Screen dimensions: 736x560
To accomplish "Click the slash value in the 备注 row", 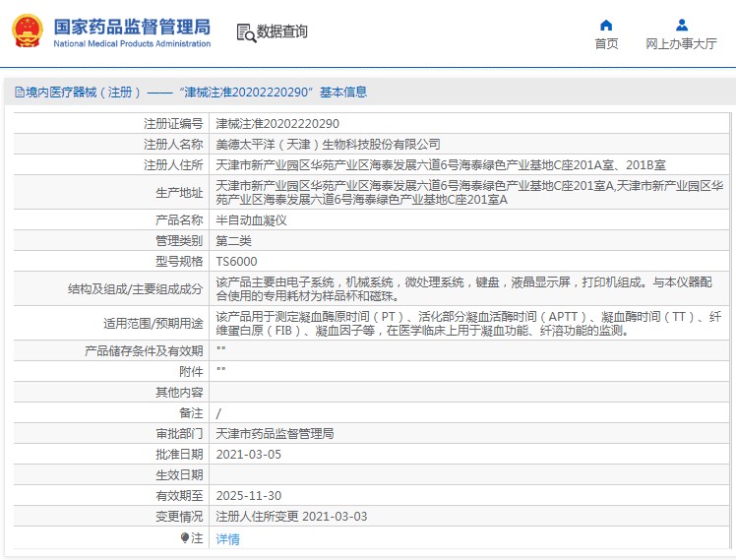I will pyautogui.click(x=218, y=413).
